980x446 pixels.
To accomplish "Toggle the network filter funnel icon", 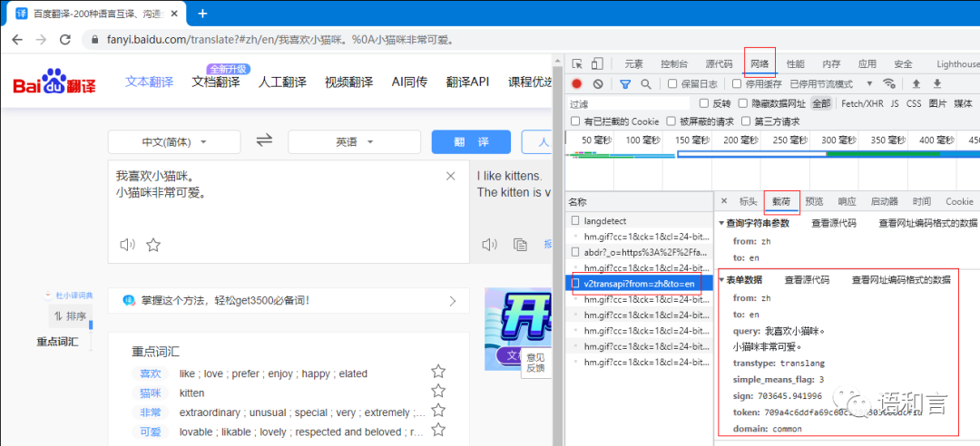I will 625,83.
